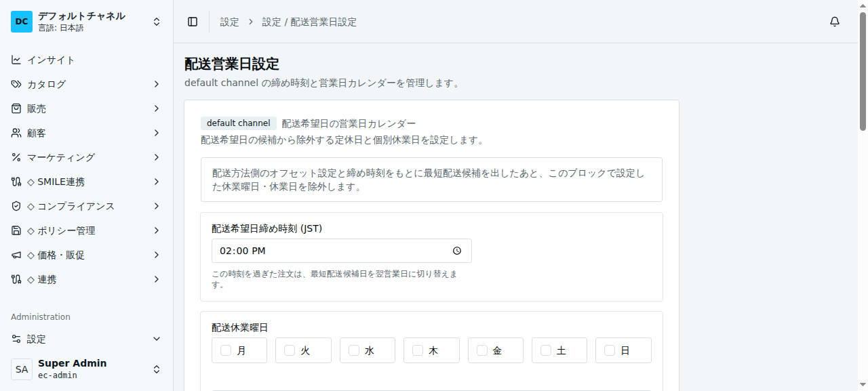
Task: Click the 配送希望日締め時刻 time field
Action: [x=342, y=251]
